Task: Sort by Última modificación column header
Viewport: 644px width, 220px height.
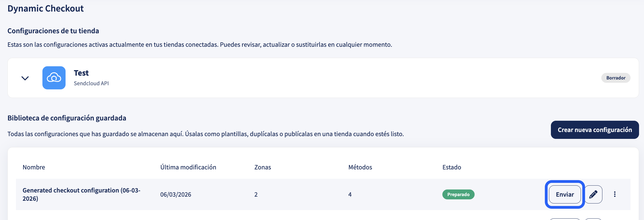Action: pyautogui.click(x=188, y=167)
